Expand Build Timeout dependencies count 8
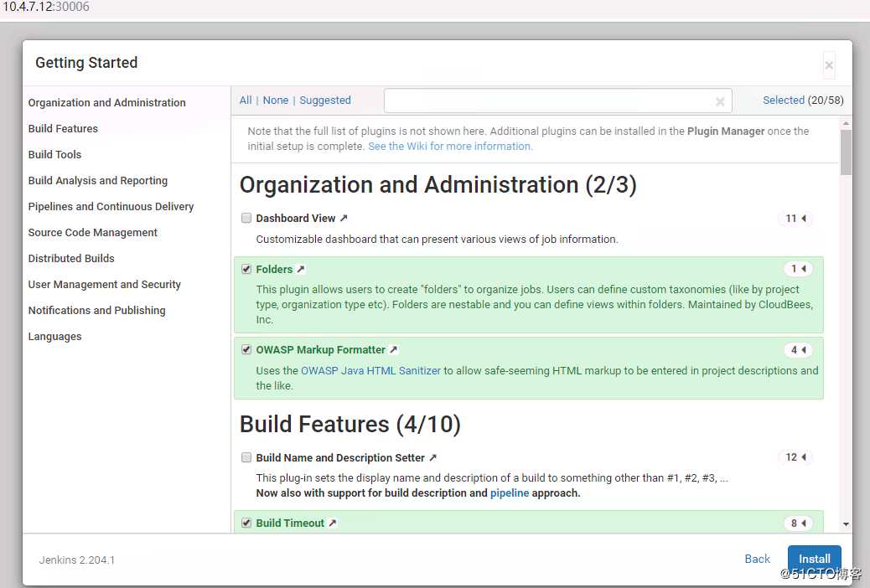The height and width of the screenshot is (588, 870). click(799, 524)
